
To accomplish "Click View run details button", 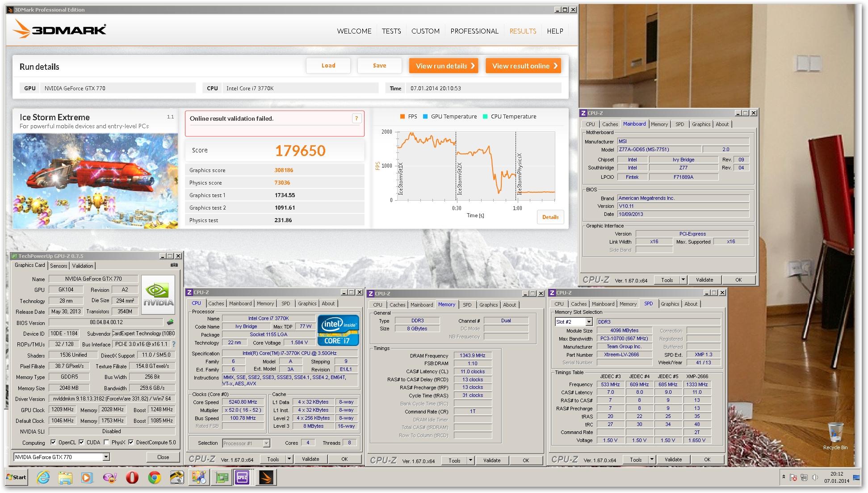I will click(444, 66).
